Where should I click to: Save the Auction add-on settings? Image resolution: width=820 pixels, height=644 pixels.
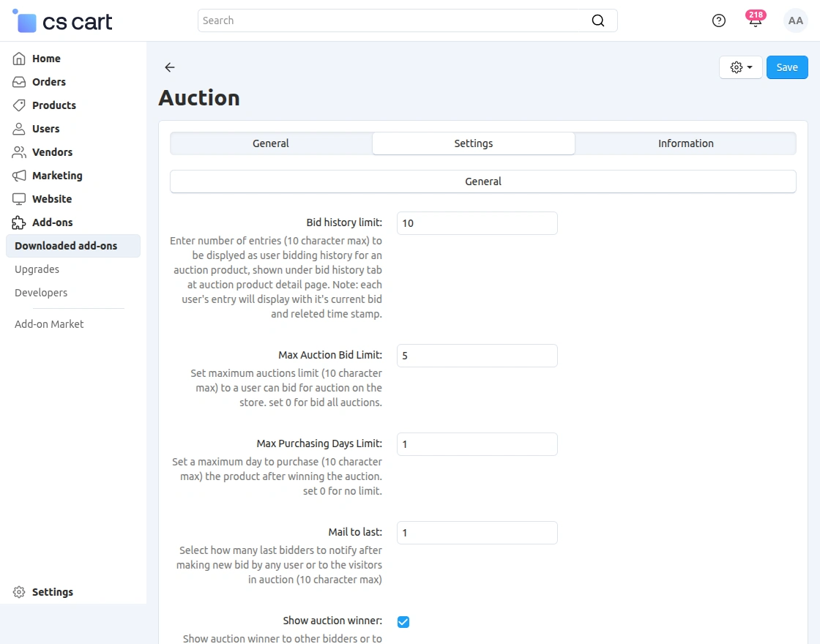coord(787,67)
